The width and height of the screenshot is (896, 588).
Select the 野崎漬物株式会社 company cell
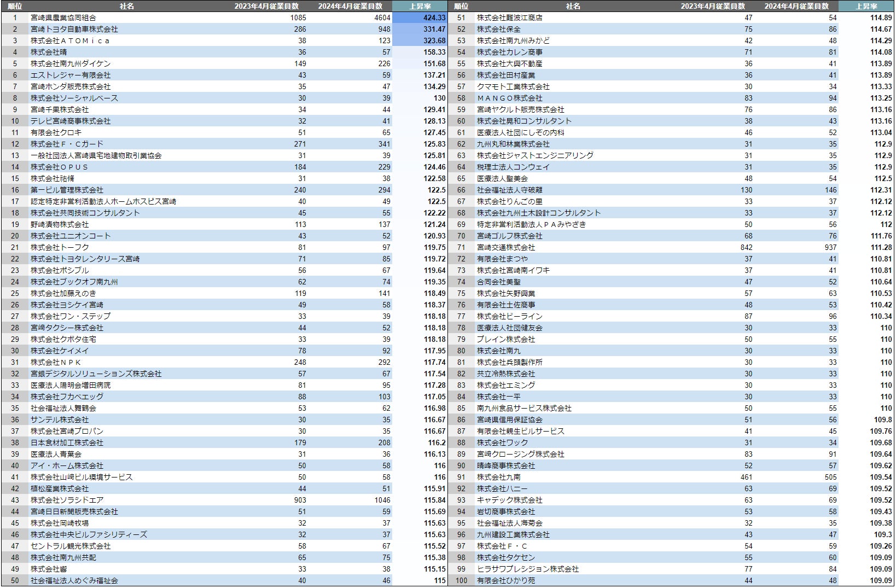click(60, 224)
